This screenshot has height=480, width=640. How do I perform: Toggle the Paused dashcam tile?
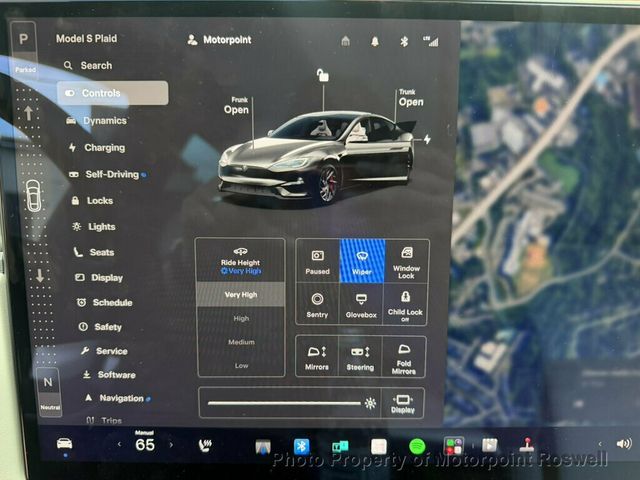(x=318, y=261)
